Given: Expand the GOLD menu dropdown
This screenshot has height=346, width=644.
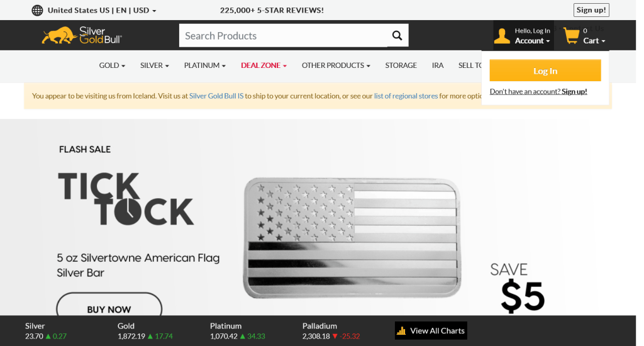Looking at the screenshot, I should [x=112, y=65].
